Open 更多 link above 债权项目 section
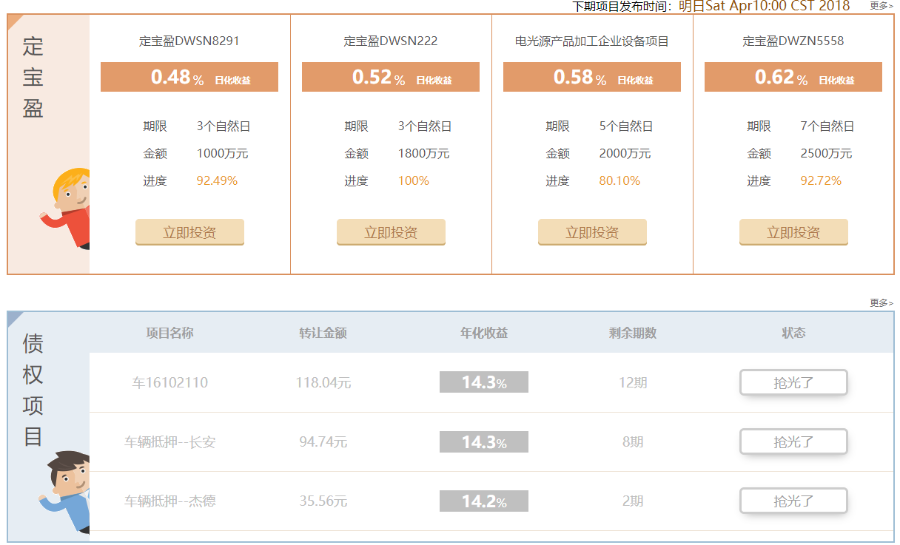The image size is (900, 545). coord(881,303)
